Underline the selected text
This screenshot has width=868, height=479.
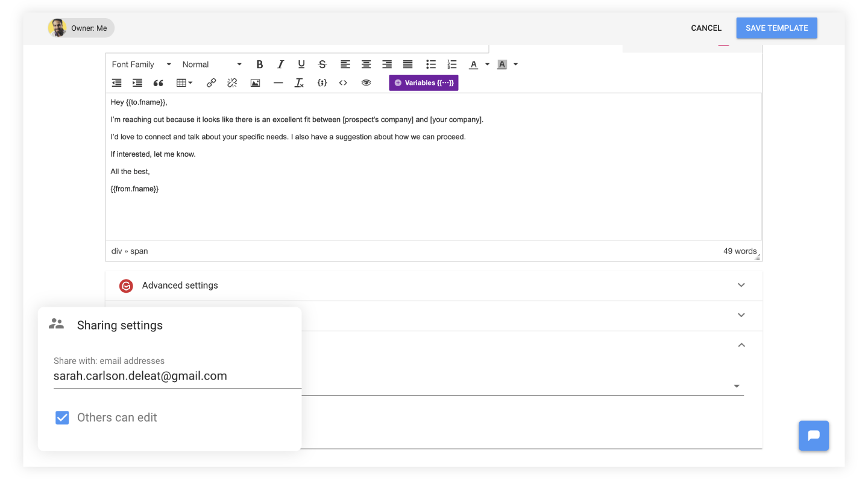point(301,64)
